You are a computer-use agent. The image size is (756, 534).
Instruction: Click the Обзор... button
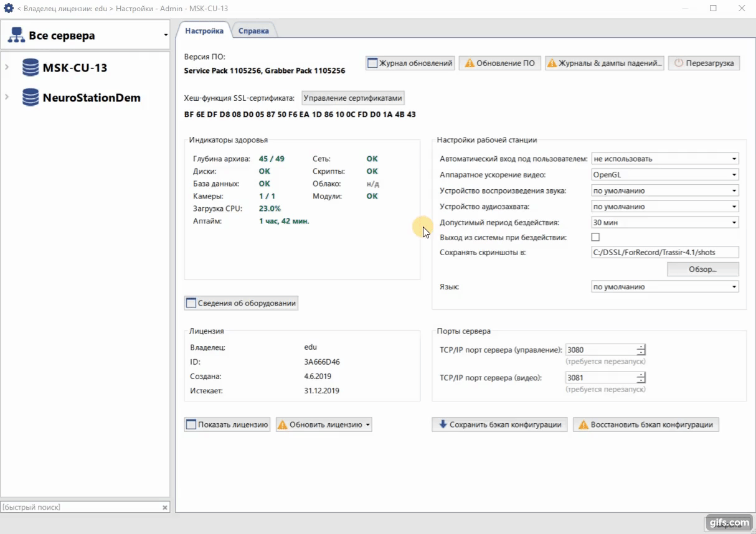703,269
